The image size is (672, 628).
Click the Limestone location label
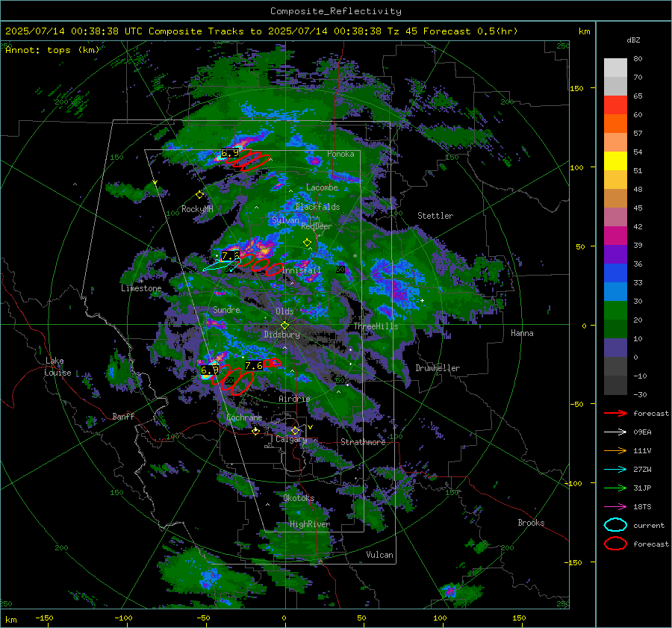[x=141, y=288]
